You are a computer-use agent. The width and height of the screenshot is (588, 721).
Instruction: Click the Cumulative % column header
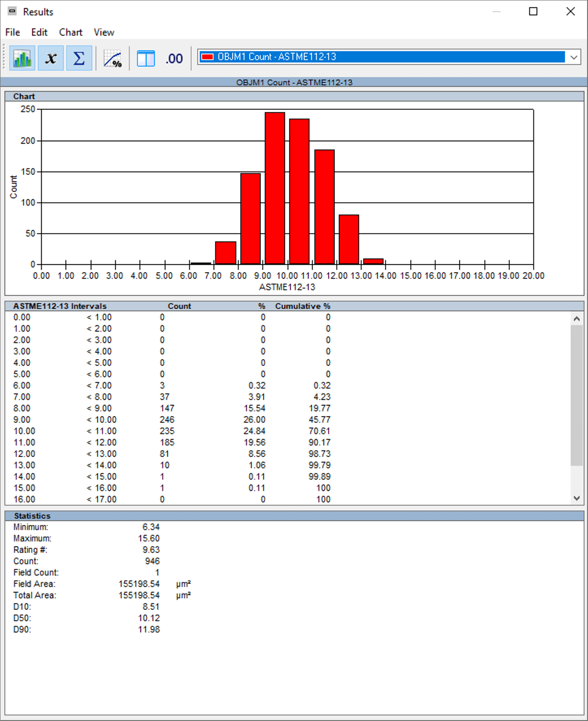[302, 306]
